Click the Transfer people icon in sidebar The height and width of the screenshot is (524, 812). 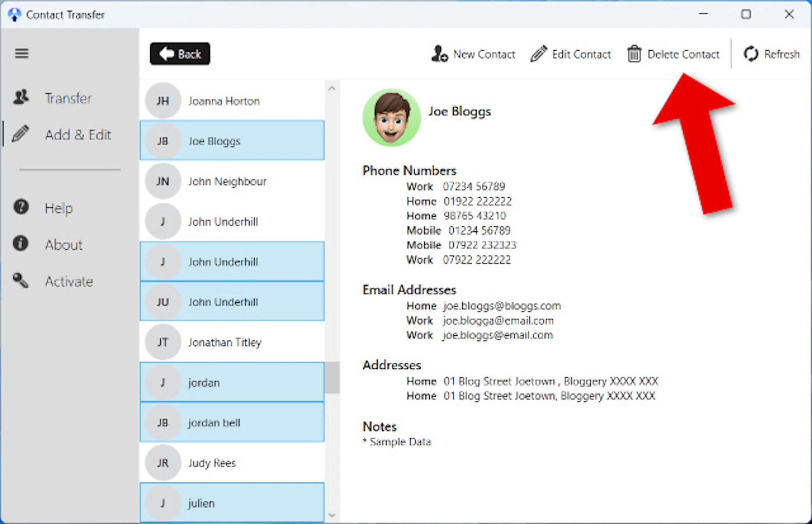21,97
